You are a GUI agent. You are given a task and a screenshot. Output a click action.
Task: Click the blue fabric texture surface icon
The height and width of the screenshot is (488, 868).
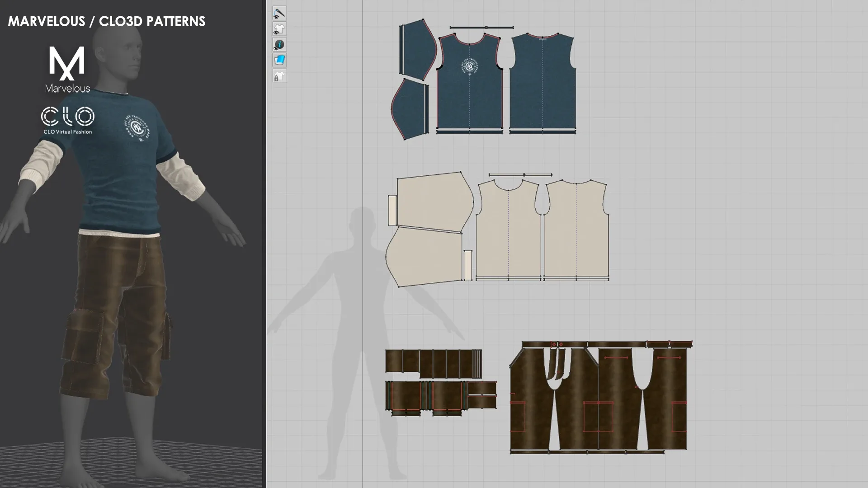[x=279, y=60]
